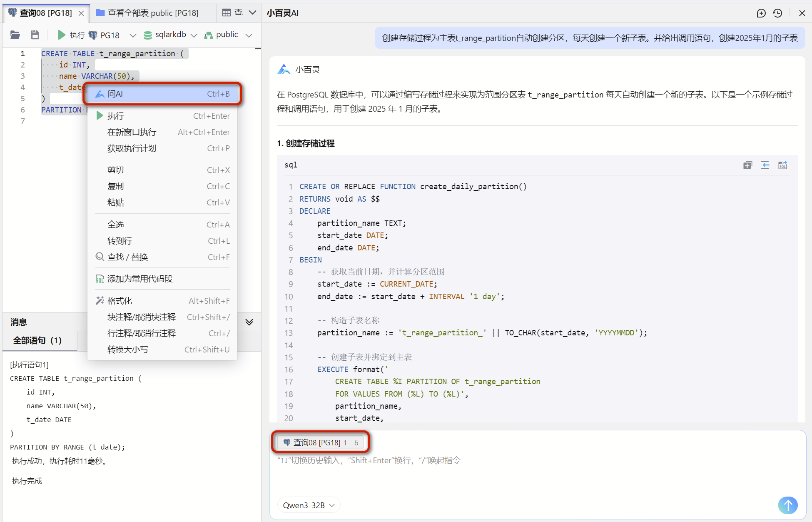Export the code as a SQL file
Screen dimensions: 812x522
click(783, 165)
